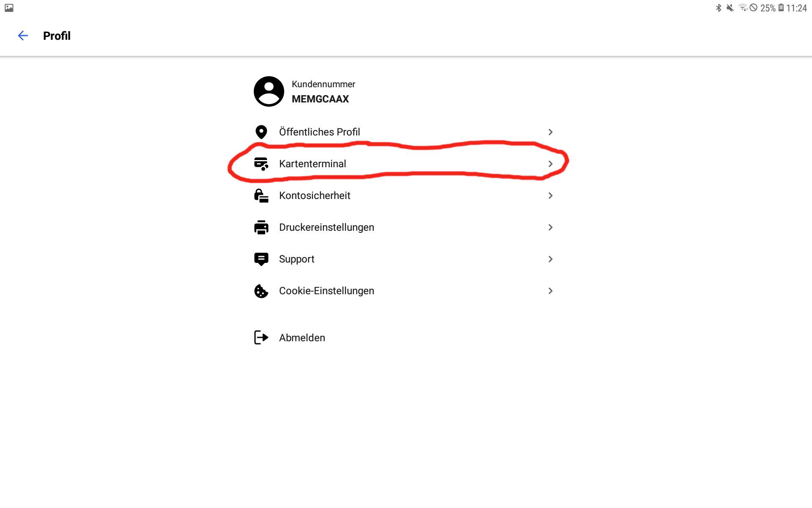
Task: Expand the Druckereinstellungen chevron
Action: pos(550,227)
